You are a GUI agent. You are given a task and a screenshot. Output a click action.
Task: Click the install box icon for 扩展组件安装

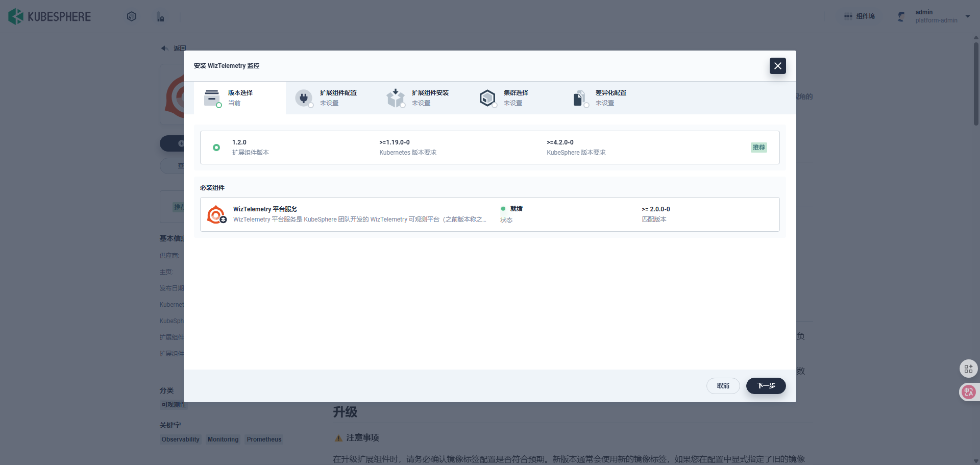pyautogui.click(x=396, y=97)
